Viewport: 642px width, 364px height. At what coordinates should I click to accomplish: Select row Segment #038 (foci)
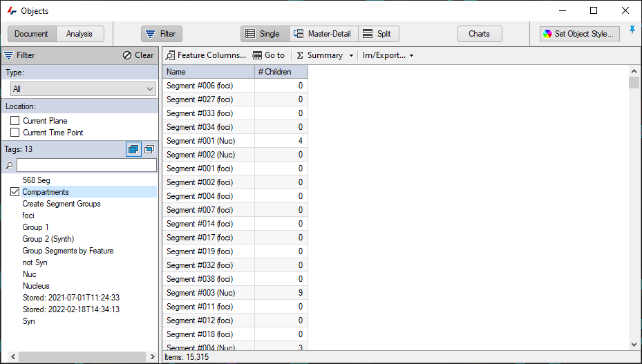click(235, 279)
